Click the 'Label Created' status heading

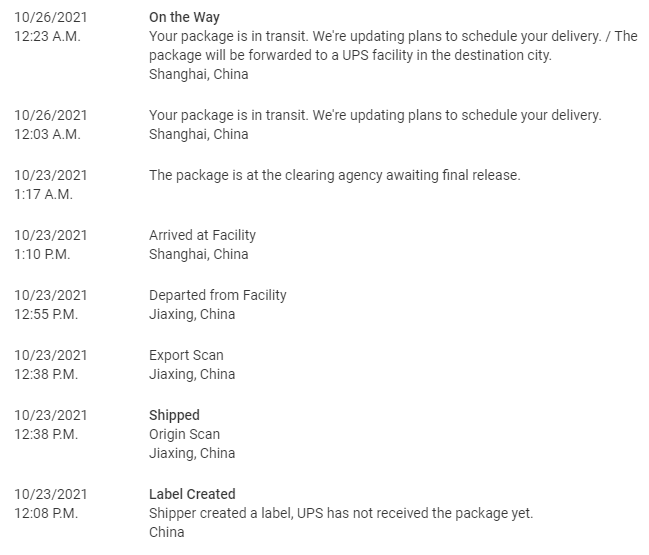[x=192, y=494]
